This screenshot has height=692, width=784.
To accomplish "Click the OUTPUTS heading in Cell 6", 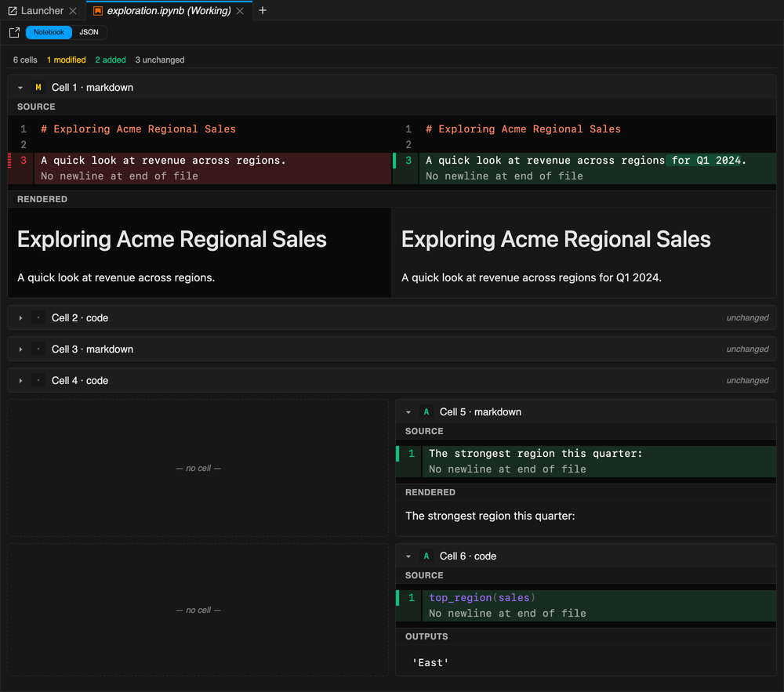I will click(x=426, y=636).
